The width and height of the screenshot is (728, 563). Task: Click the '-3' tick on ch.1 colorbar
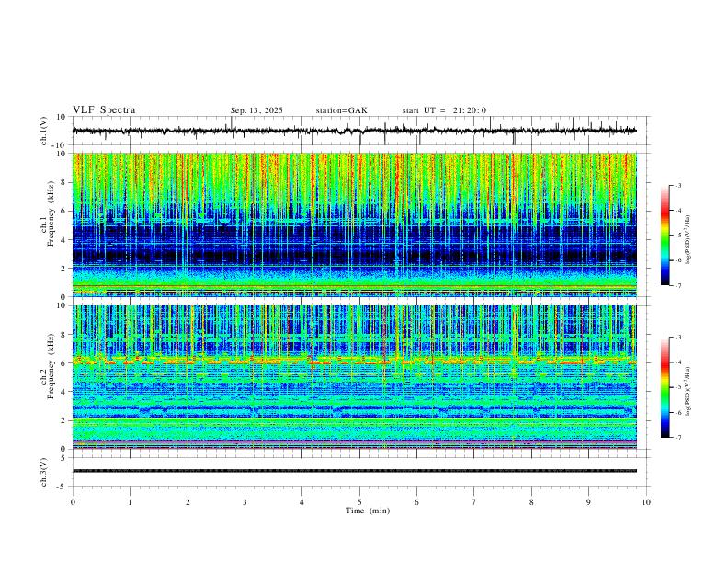tap(677, 185)
